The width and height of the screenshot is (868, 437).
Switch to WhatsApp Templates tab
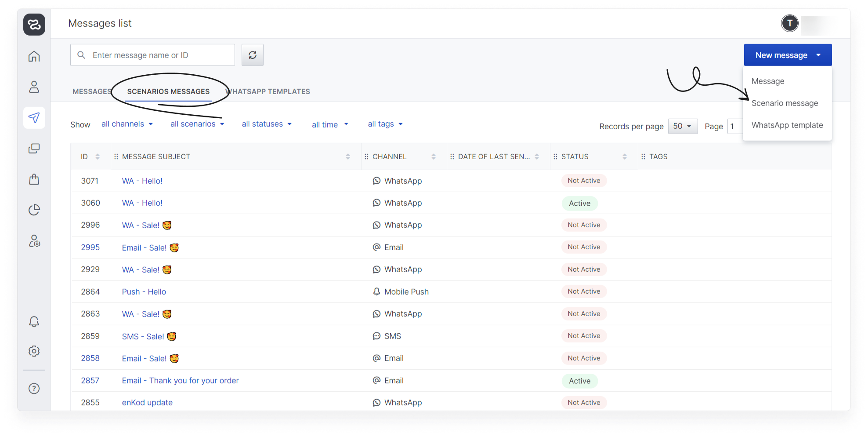pos(268,91)
